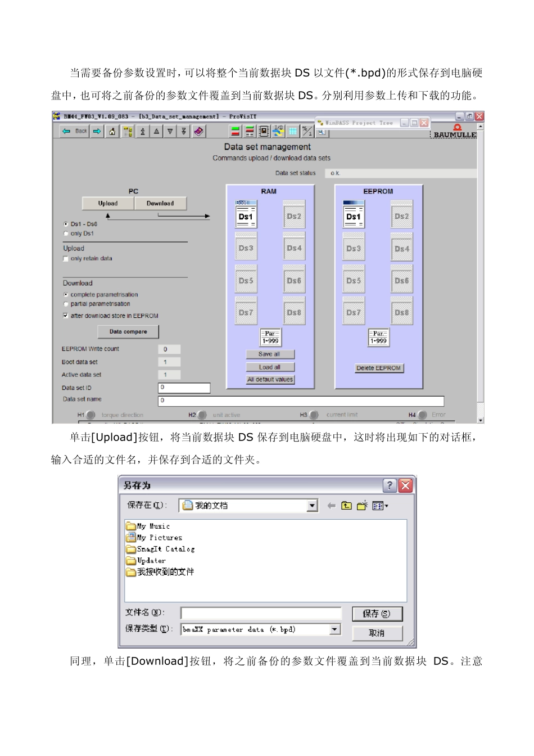Open the My Music folder
The image size is (534, 756).
148,526
